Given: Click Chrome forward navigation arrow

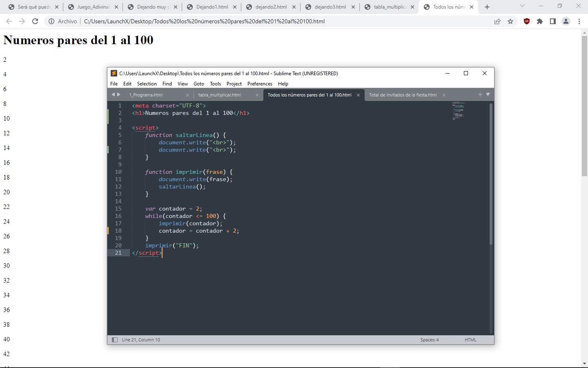Looking at the screenshot, I should 22,21.
